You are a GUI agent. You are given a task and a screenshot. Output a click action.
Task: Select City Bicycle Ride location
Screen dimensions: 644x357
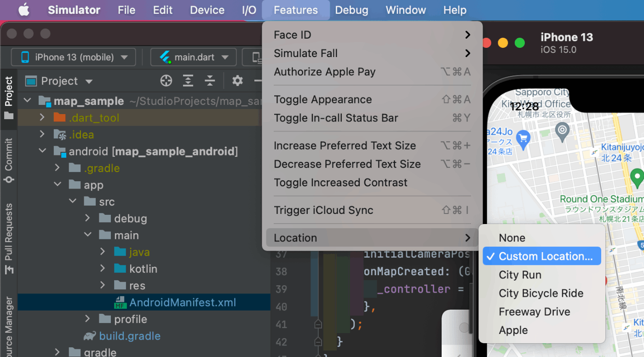(542, 293)
